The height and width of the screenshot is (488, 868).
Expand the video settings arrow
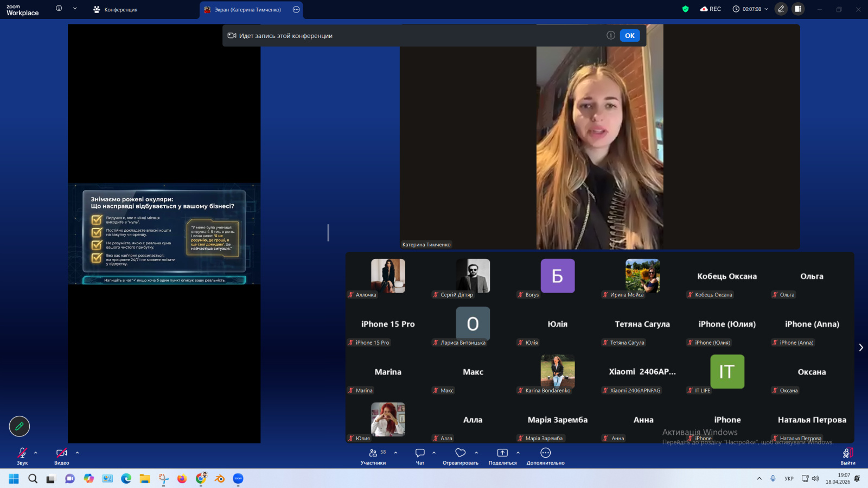click(77, 453)
